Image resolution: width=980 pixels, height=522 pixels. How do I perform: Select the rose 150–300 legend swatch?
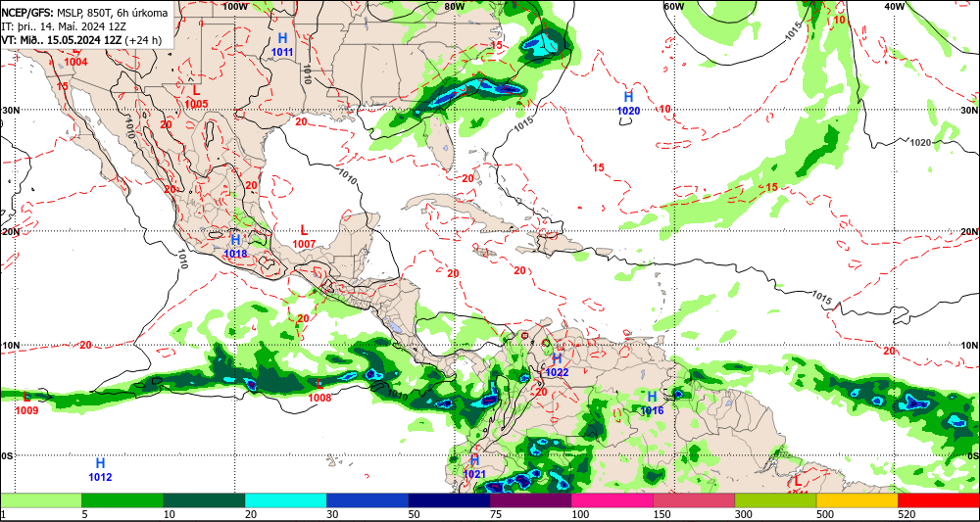coord(694,500)
